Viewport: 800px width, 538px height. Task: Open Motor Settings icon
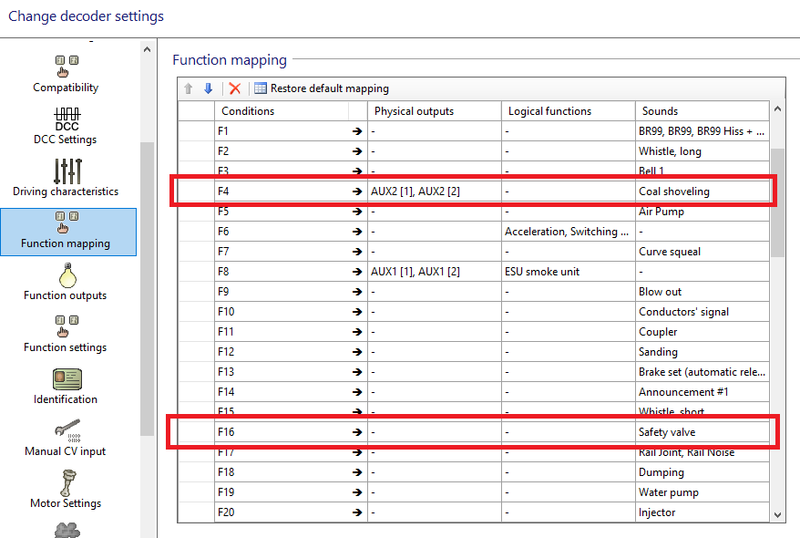pyautogui.click(x=66, y=482)
